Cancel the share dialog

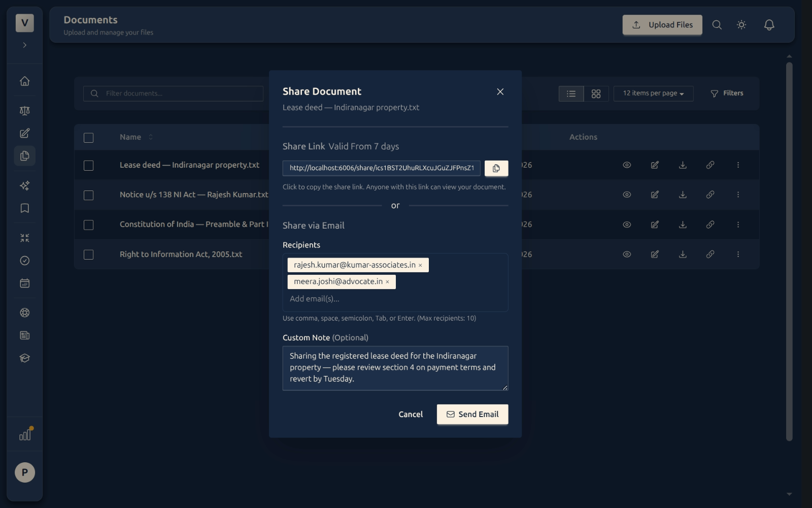coord(411,415)
